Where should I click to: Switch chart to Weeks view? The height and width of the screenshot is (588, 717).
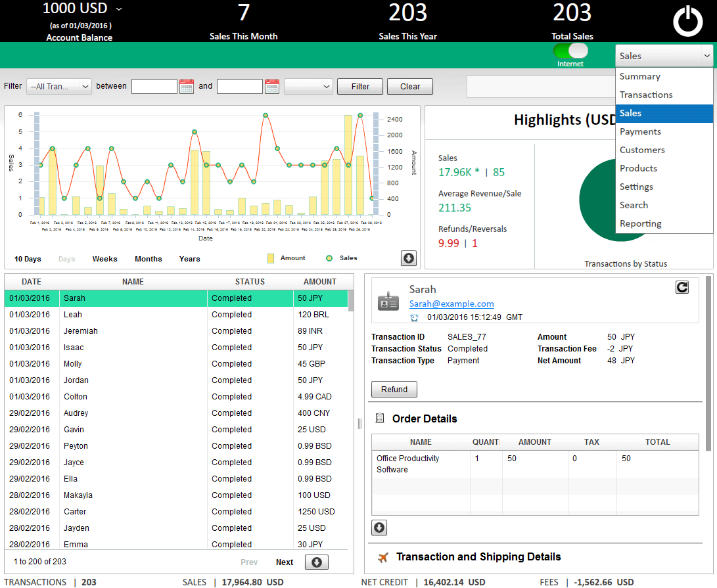104,259
